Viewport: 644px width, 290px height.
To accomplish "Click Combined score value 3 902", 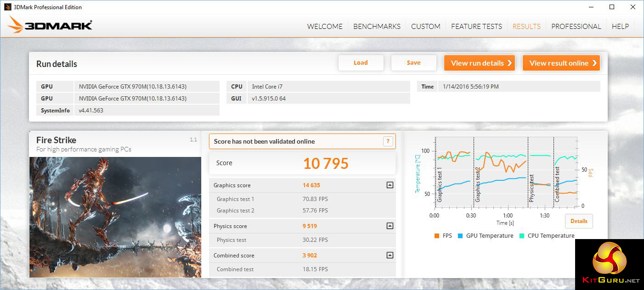I will click(310, 256).
